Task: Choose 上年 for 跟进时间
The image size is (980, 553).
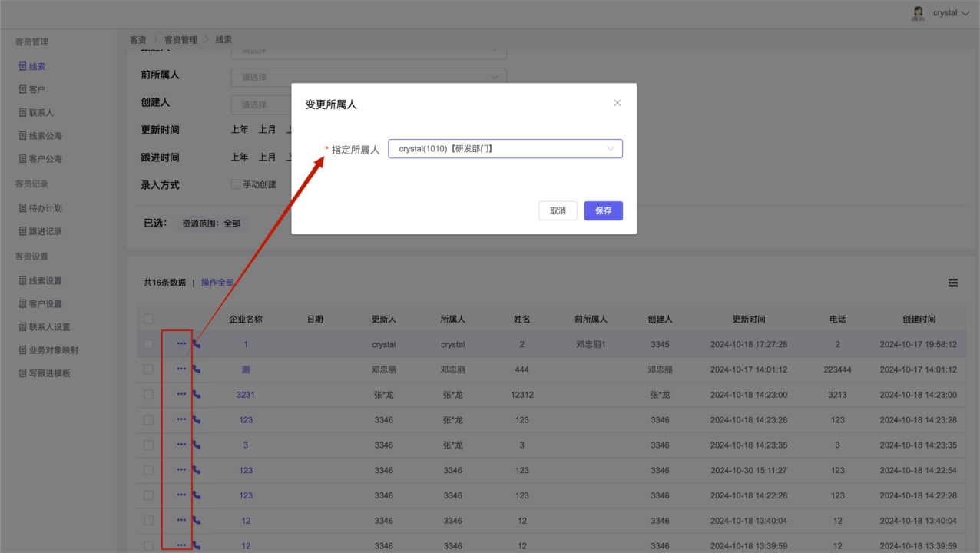Action: click(240, 157)
